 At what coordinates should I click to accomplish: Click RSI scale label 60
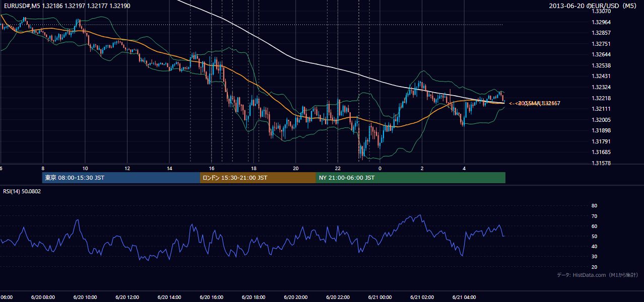click(594, 226)
